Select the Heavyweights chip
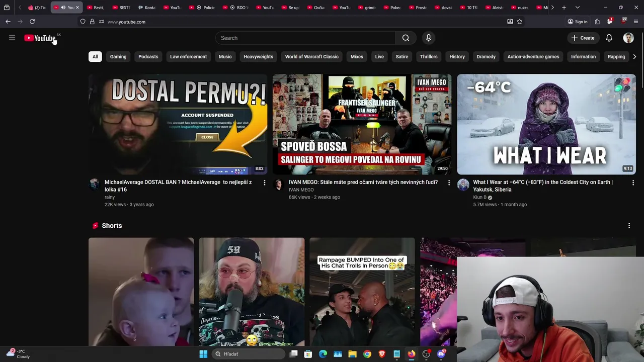The width and height of the screenshot is (644, 362). pos(258,57)
